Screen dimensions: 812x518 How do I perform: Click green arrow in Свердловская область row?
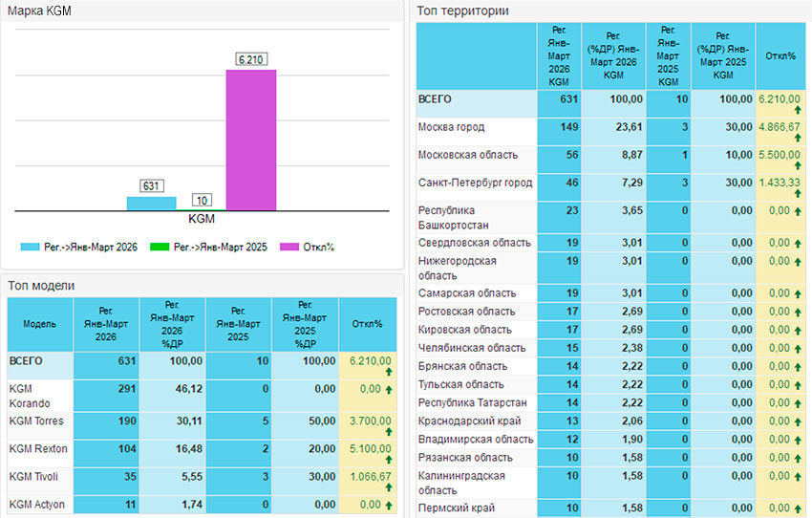point(799,243)
